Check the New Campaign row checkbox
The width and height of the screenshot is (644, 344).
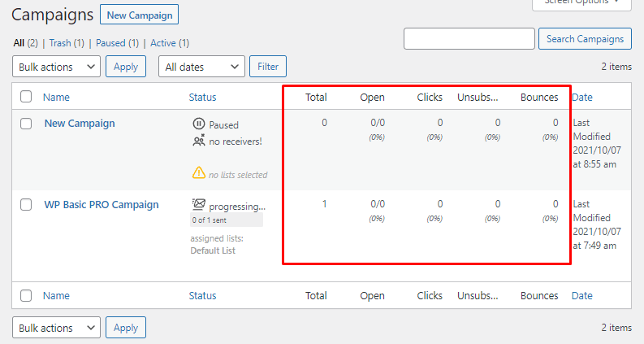[x=26, y=124]
